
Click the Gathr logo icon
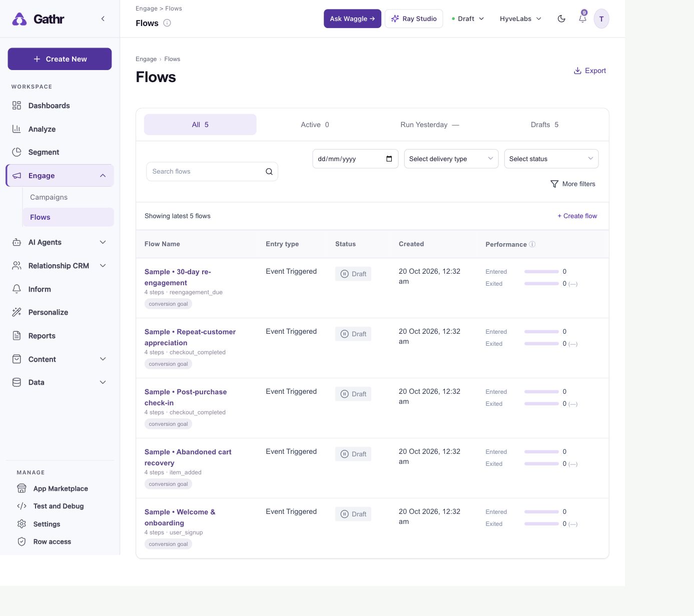[20, 19]
